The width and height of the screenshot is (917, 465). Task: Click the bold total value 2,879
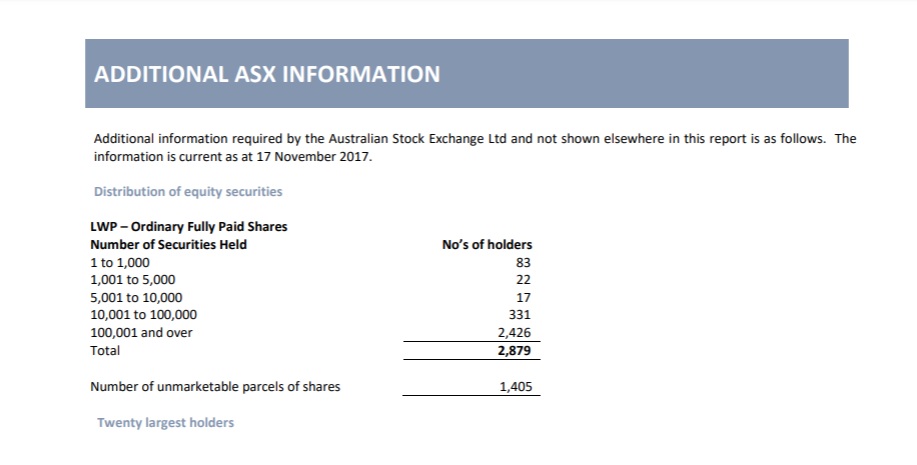(515, 351)
